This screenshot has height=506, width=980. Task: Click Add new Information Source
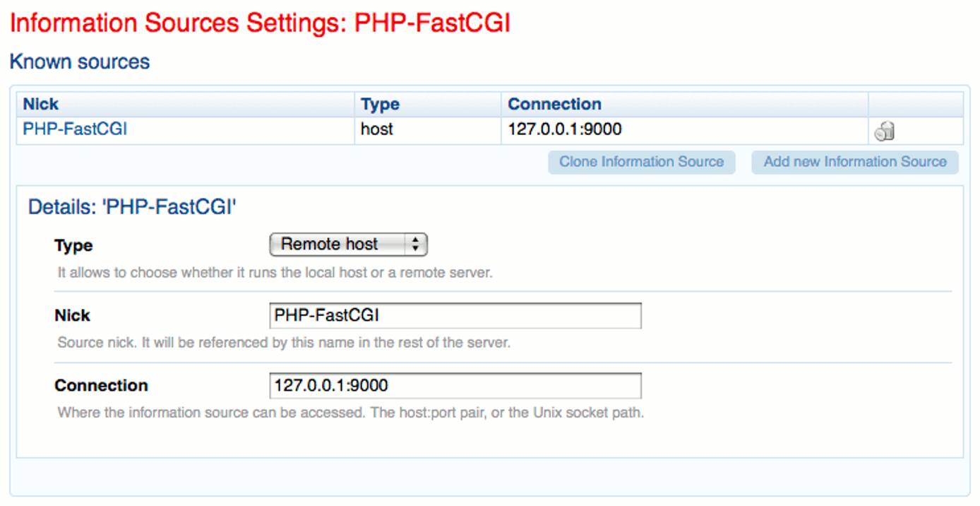click(x=854, y=162)
